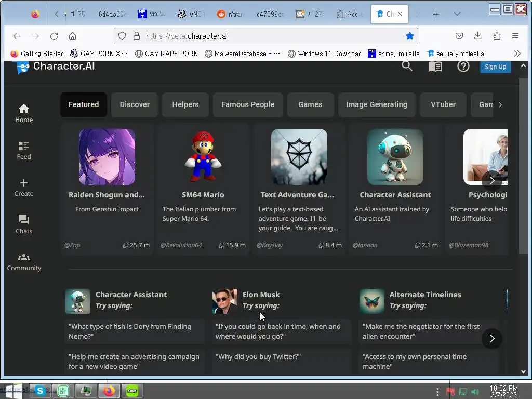532x399 pixels.
Task: Open the green KOOK taskbar app
Action: [132, 391]
